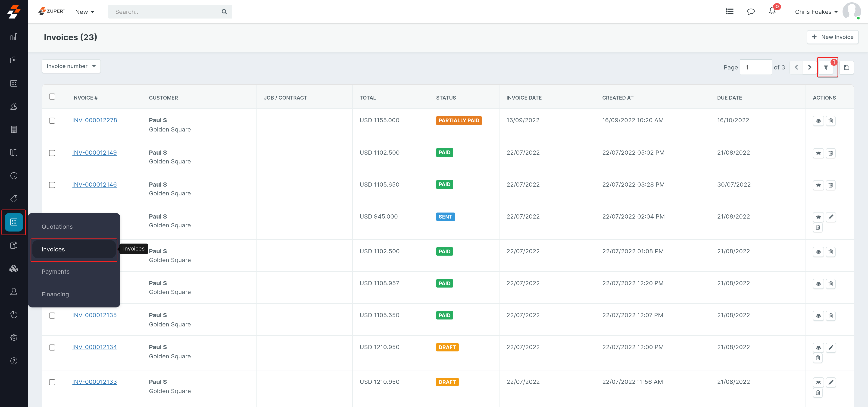
Task: Click the calendar icon in the sidebar
Action: click(x=14, y=83)
